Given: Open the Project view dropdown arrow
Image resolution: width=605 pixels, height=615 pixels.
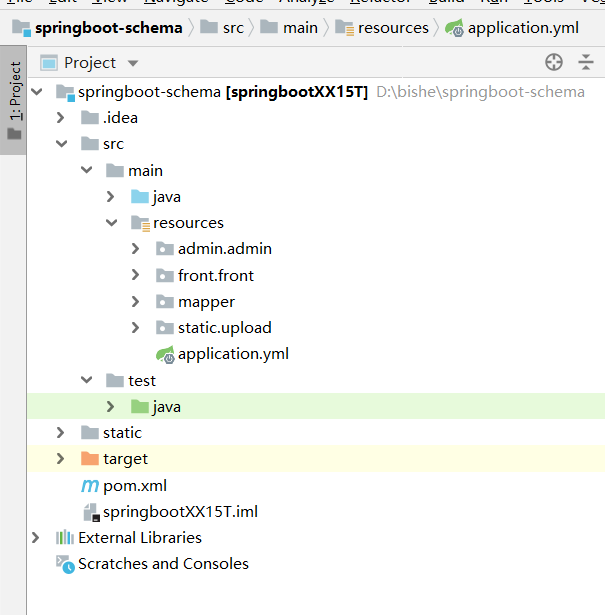Looking at the screenshot, I should pyautogui.click(x=133, y=63).
